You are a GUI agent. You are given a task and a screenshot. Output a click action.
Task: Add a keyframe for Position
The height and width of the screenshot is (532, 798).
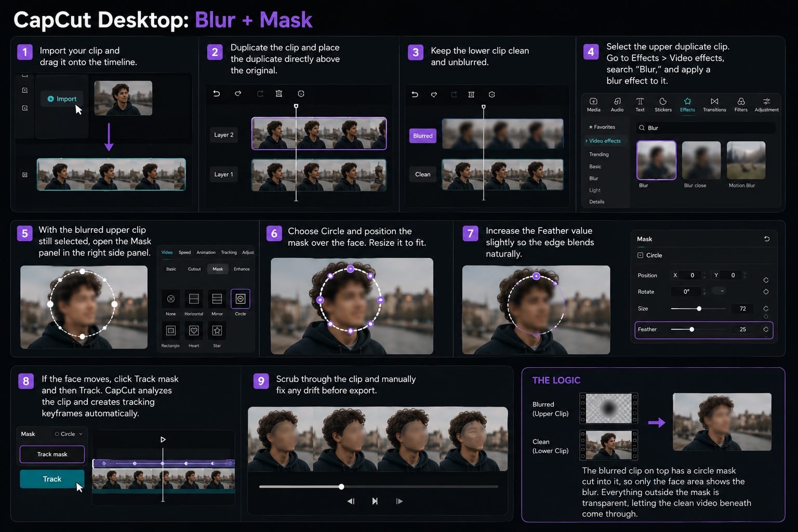pyautogui.click(x=766, y=280)
